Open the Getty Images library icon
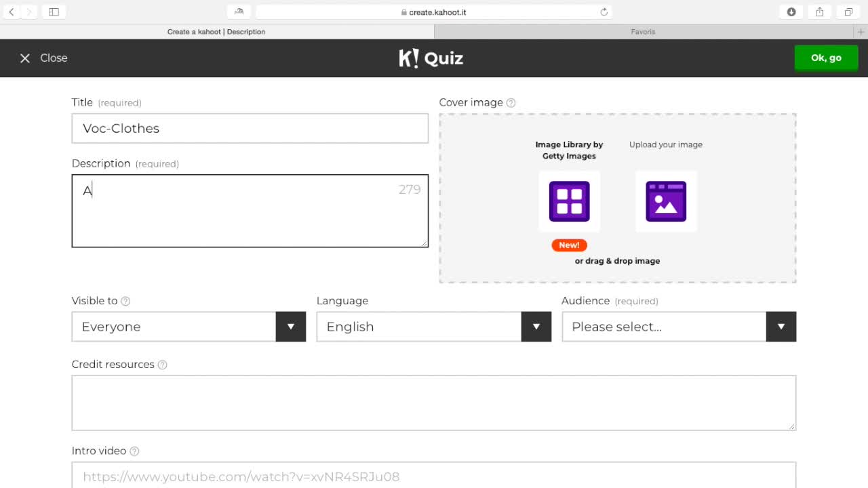868x488 pixels. click(x=569, y=201)
